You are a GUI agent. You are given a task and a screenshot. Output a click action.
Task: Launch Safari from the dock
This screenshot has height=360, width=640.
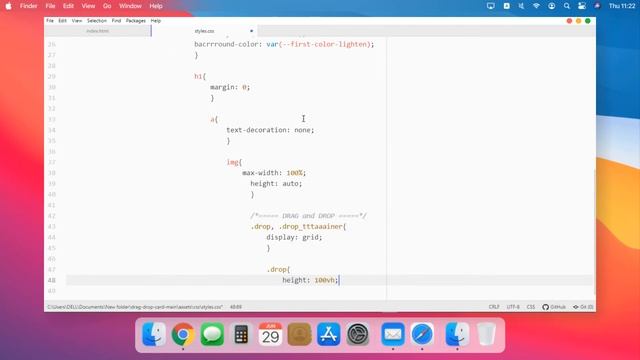[422, 334]
